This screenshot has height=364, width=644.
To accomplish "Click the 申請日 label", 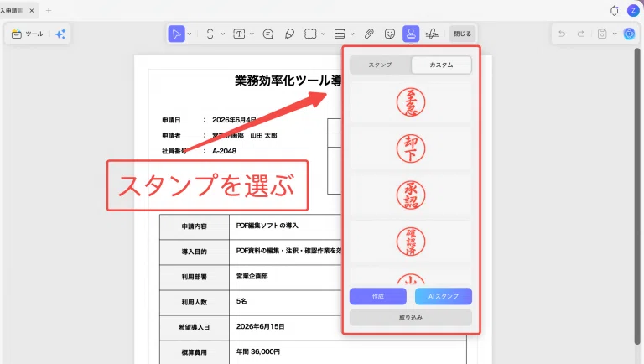I will (x=171, y=120).
